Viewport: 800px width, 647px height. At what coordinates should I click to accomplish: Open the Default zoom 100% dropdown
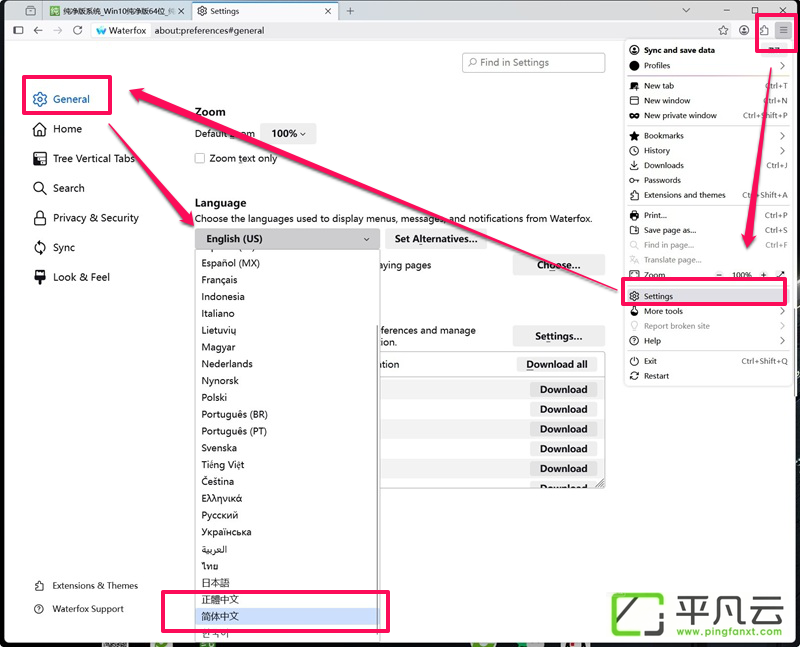pyautogui.click(x=288, y=133)
